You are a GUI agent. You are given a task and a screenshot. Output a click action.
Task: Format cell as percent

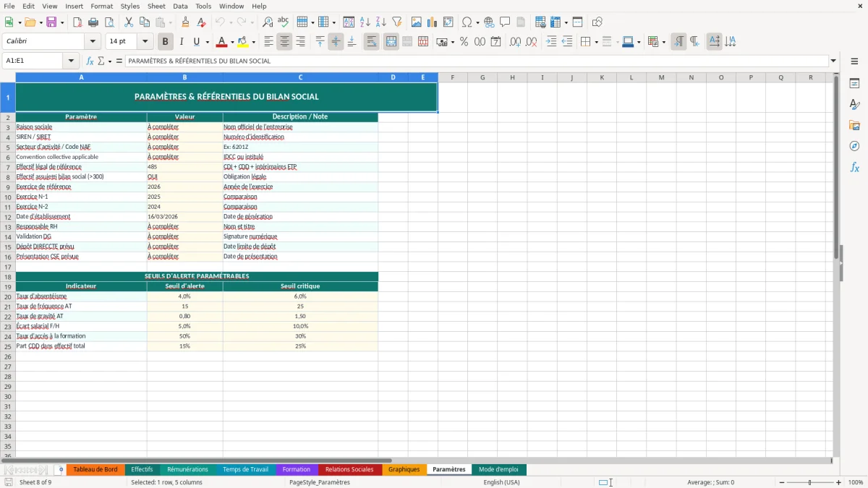pos(464,42)
